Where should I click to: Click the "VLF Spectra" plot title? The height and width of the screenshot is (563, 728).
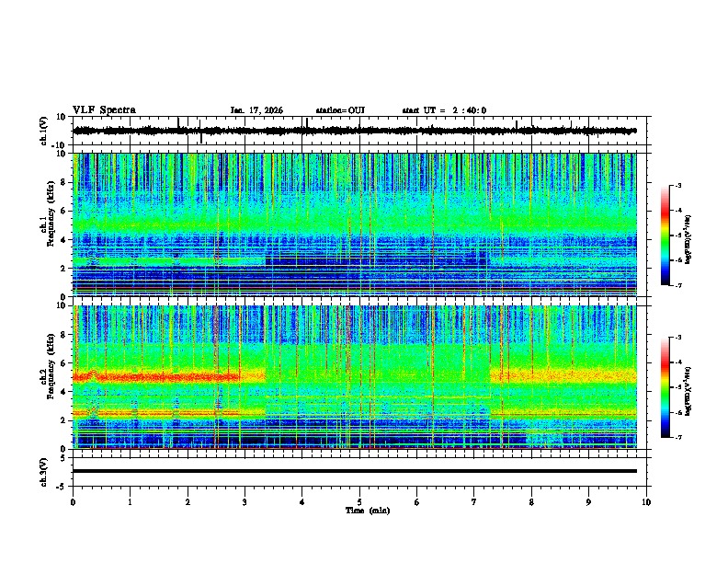pyautogui.click(x=104, y=110)
